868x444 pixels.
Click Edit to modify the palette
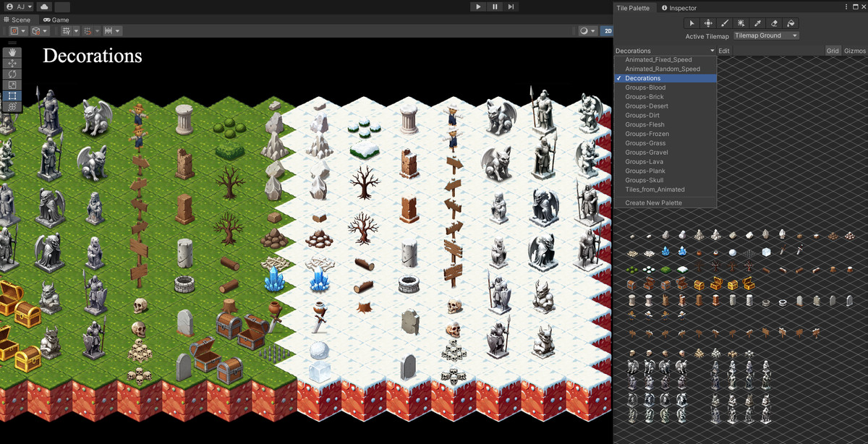[723, 50]
